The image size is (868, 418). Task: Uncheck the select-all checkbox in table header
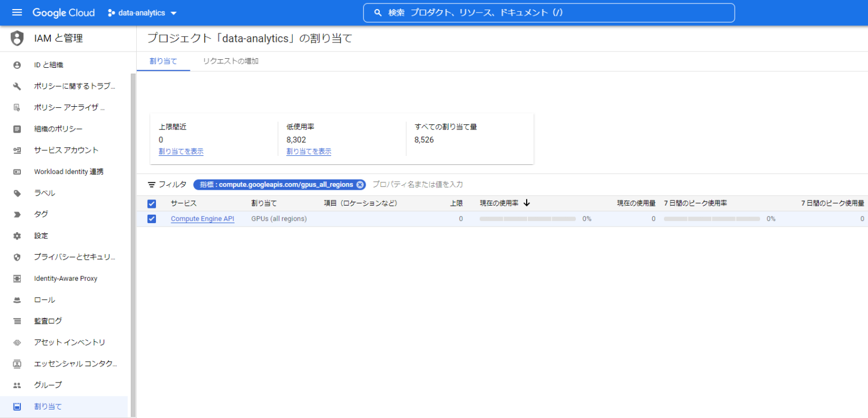tap(151, 203)
